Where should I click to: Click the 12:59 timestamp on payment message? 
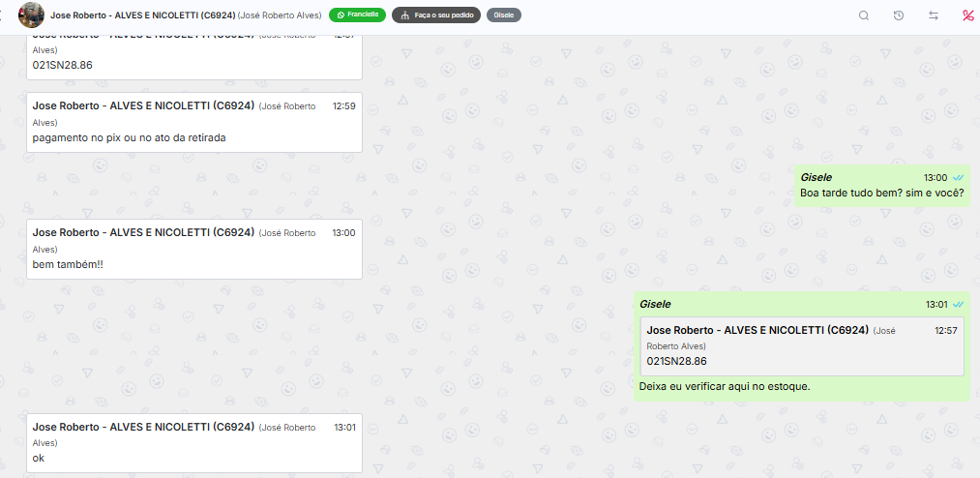click(344, 106)
